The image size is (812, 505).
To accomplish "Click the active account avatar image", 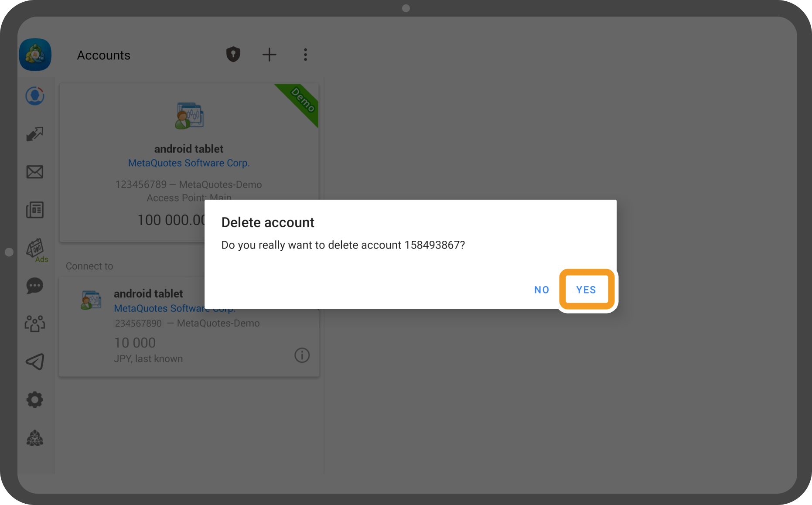I will (x=189, y=116).
